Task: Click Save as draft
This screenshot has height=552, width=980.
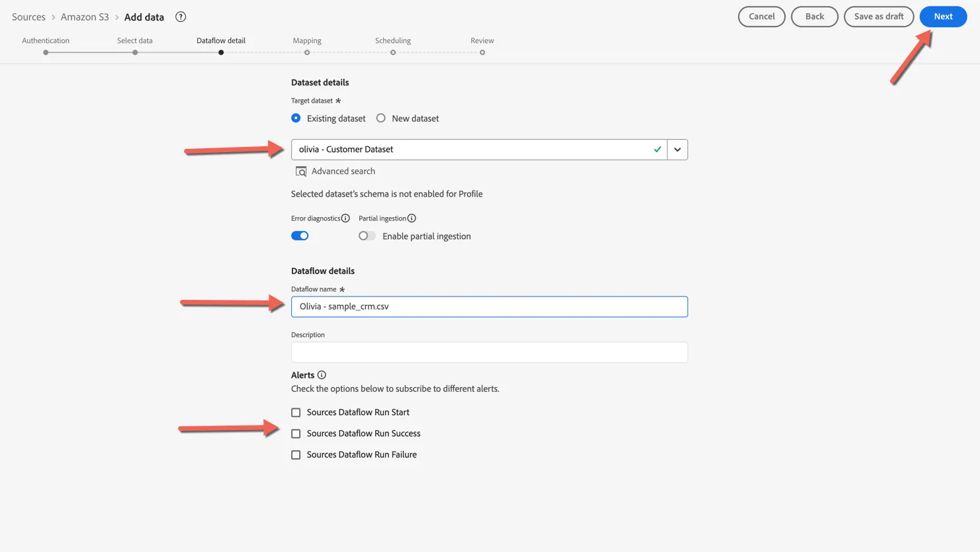Action: click(x=879, y=17)
